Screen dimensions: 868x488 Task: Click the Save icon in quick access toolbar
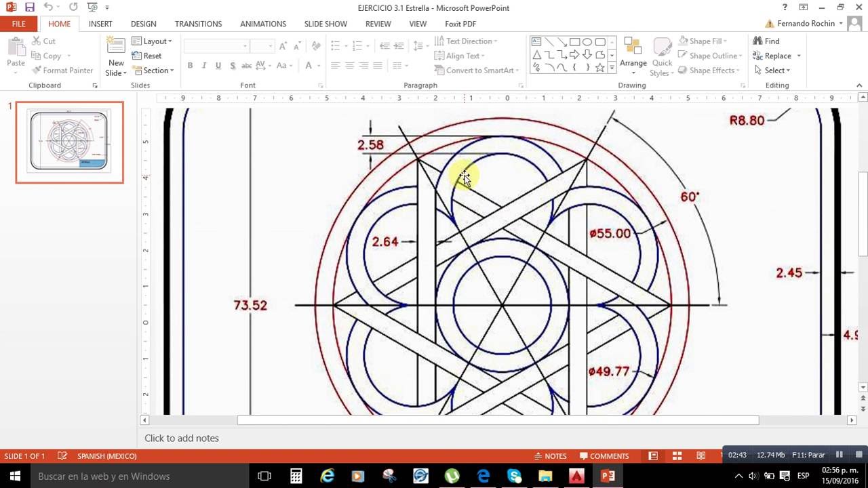(x=29, y=7)
